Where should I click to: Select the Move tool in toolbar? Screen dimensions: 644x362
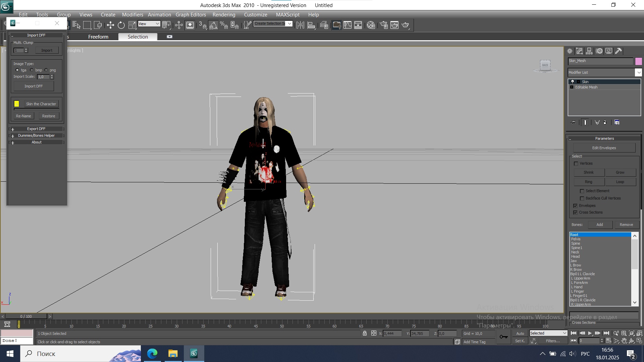click(110, 25)
